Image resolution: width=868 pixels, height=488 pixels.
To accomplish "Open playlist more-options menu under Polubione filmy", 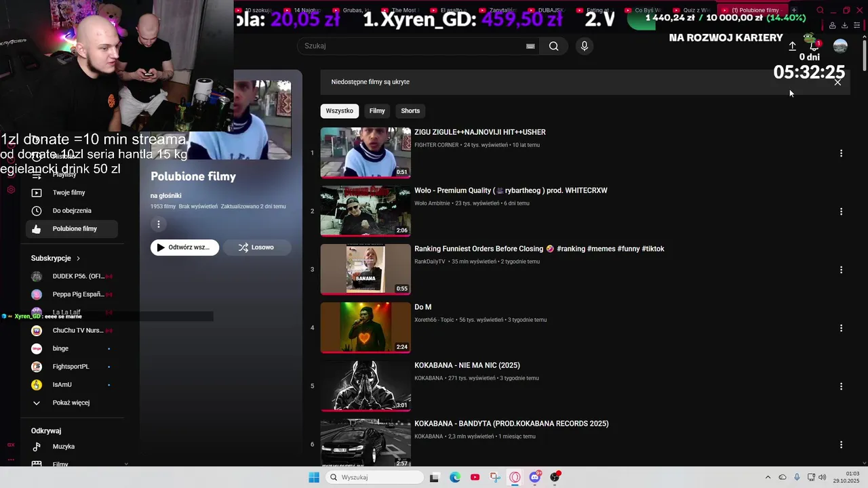I will (x=159, y=224).
